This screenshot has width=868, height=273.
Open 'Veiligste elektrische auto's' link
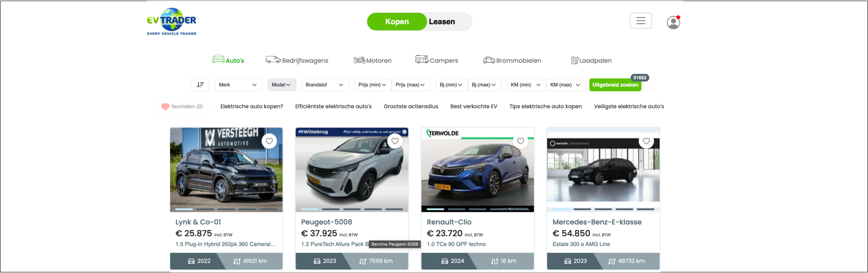[x=629, y=106]
